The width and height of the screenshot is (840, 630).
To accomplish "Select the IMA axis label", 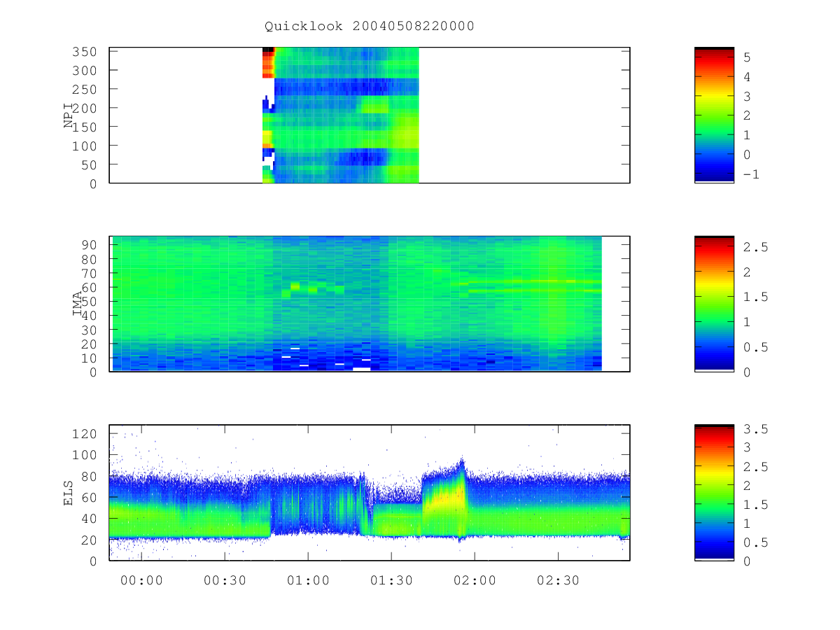I will click(x=77, y=304).
